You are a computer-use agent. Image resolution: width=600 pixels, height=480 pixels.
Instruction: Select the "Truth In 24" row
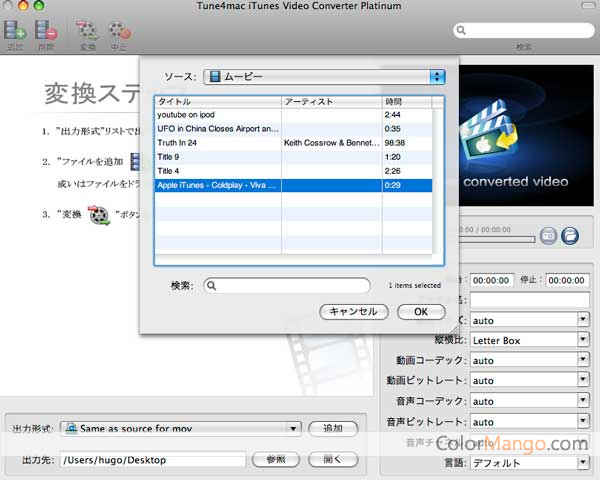click(293, 143)
